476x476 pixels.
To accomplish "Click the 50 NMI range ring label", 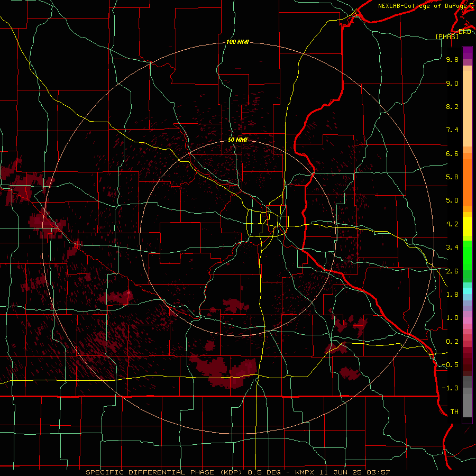I will point(237,140).
